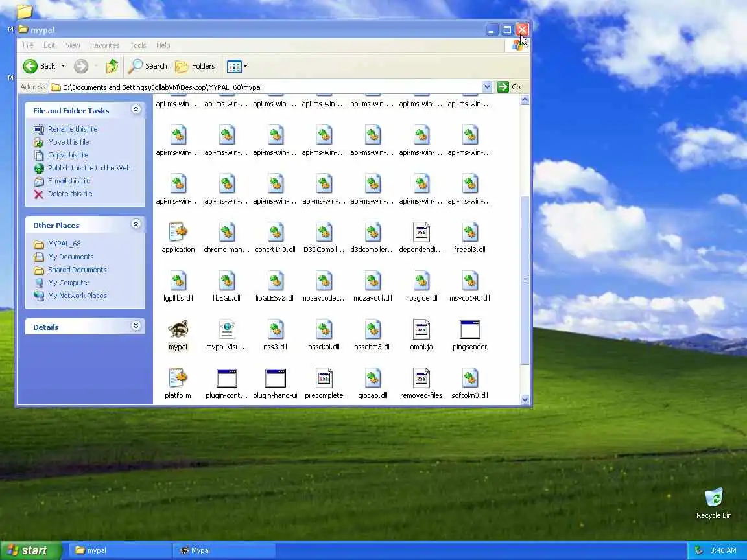This screenshot has height=560, width=747.
Task: Select the d3dcompiler... dll file
Action: pos(373,232)
